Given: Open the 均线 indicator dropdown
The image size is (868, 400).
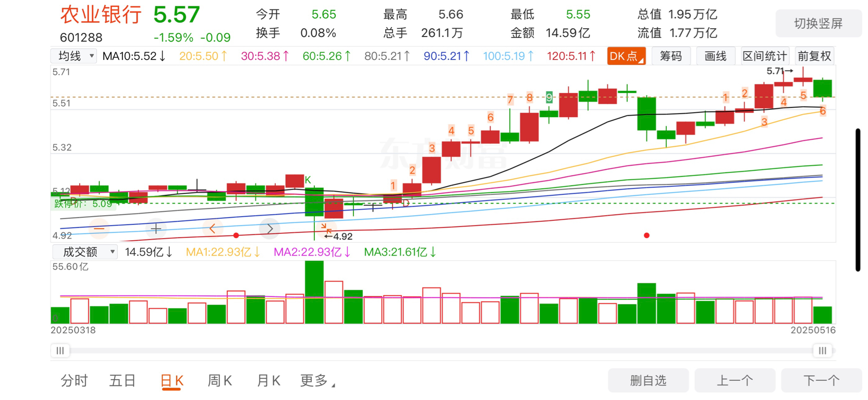Looking at the screenshot, I should tap(74, 56).
